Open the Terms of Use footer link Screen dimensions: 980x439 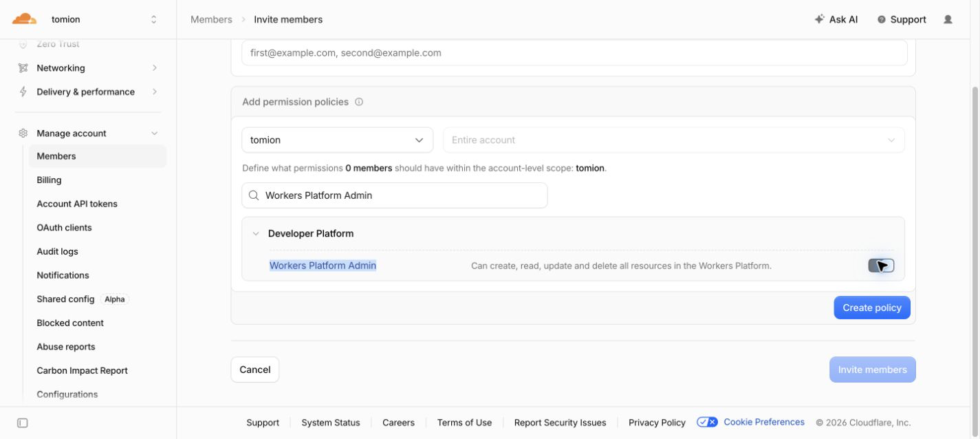465,422
